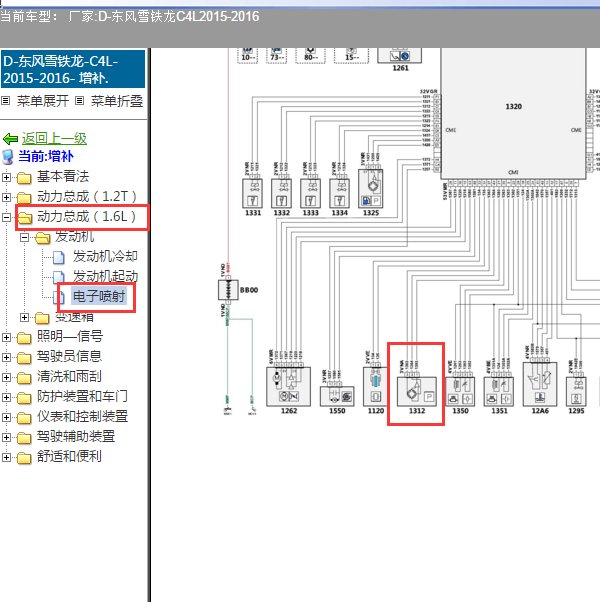Click the 舒适和便利 folder icon

[24, 458]
